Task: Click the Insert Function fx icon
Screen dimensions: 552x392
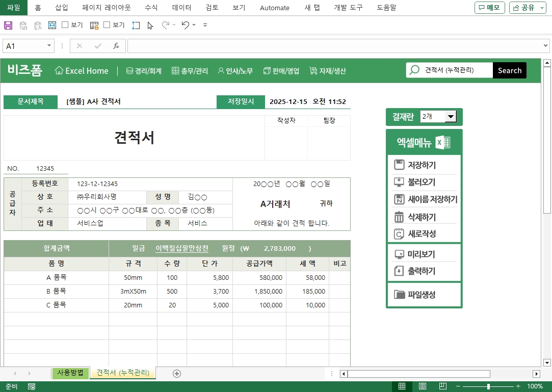Action: [x=116, y=46]
